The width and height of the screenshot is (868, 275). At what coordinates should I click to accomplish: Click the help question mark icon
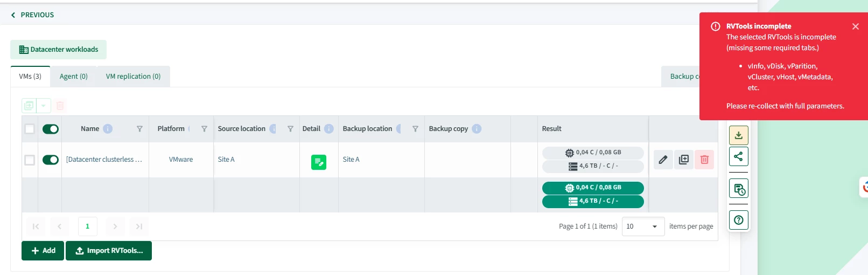739,220
